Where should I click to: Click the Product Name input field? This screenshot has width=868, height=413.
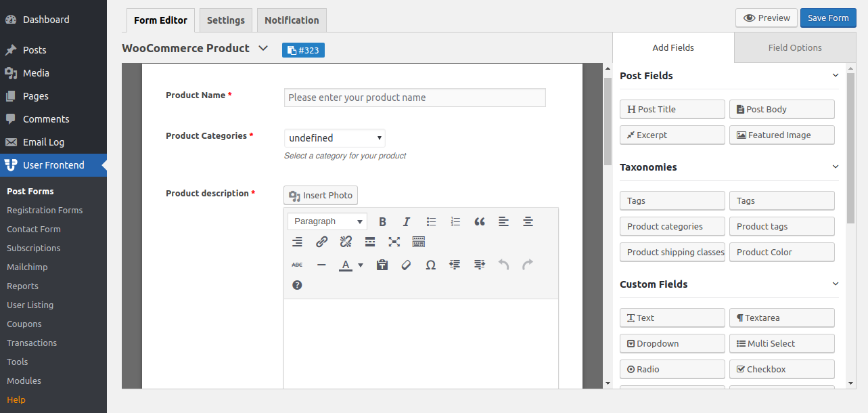415,97
